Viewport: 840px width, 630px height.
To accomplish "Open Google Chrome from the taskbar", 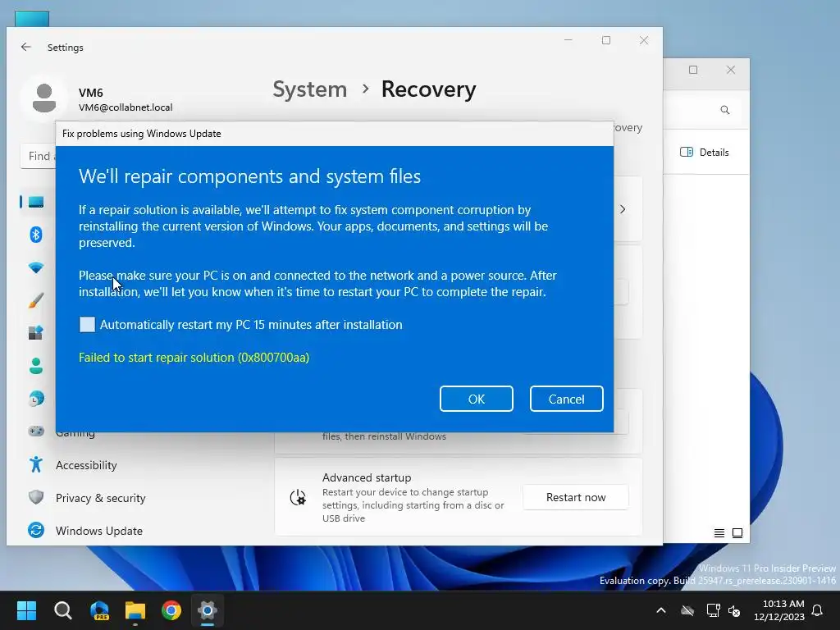I will (x=171, y=610).
